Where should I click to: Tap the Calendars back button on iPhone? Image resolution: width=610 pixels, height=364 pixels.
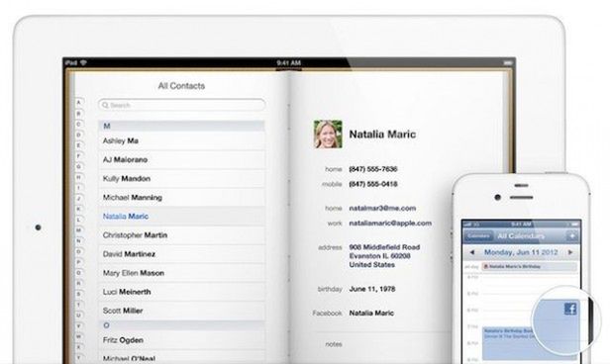pyautogui.click(x=478, y=236)
